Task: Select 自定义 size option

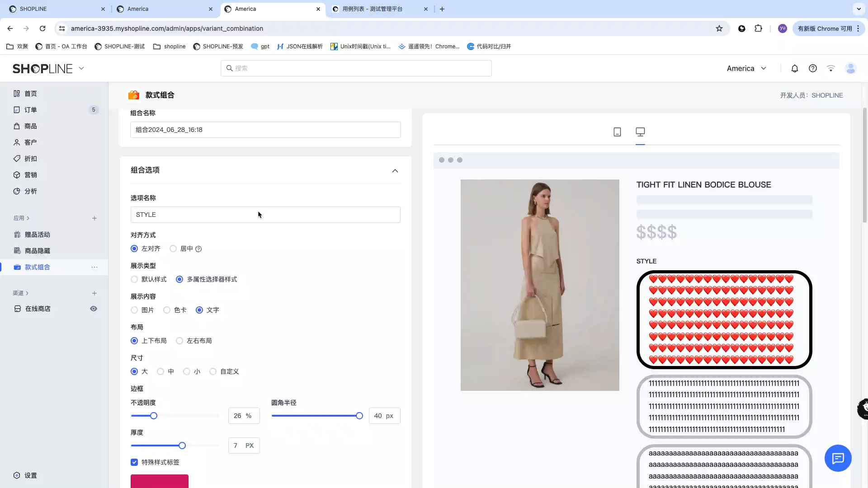Action: [213, 371]
